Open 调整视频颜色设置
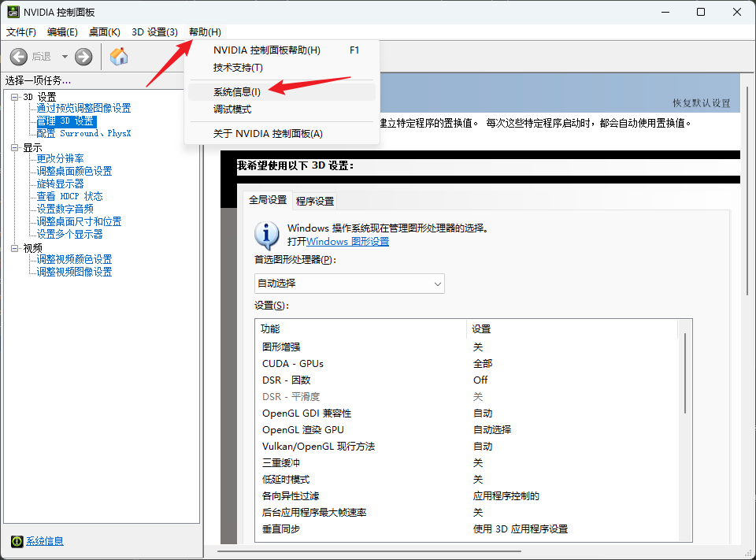The image size is (756, 560). (x=74, y=259)
